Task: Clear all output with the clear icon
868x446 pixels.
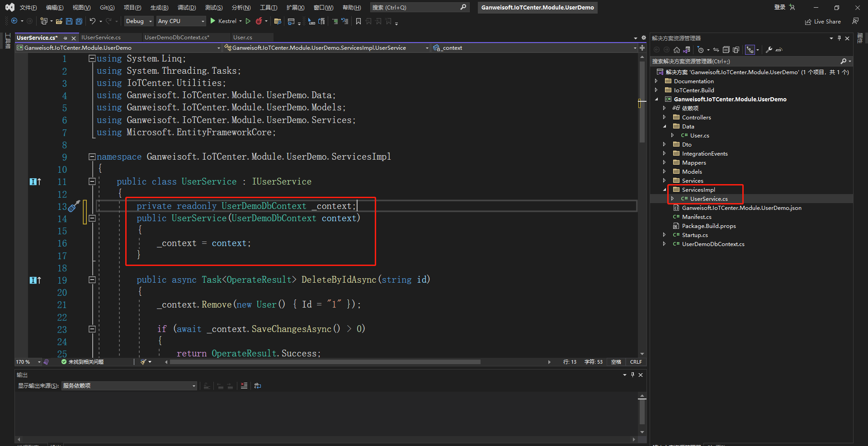Action: pos(244,386)
